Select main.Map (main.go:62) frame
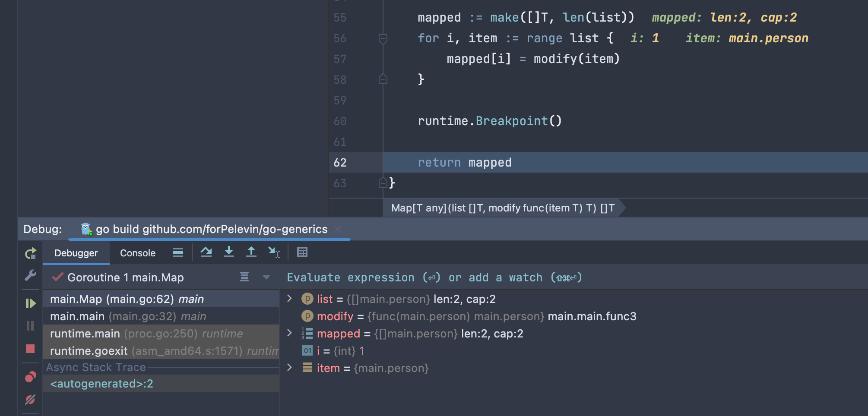 click(x=161, y=299)
